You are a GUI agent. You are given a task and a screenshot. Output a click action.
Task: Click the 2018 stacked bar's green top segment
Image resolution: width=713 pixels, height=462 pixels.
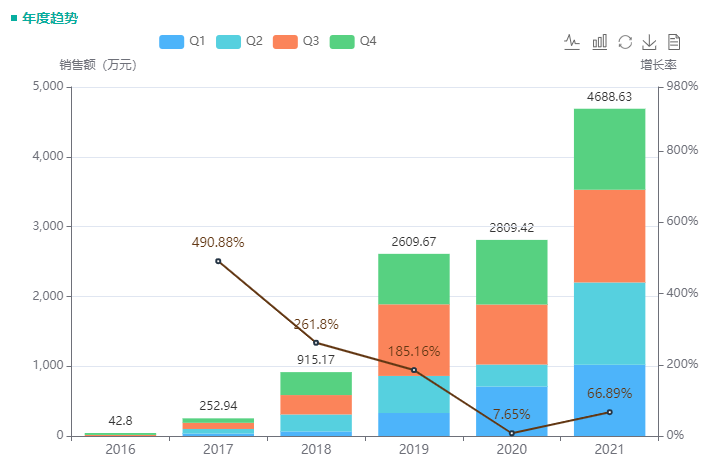click(316, 383)
